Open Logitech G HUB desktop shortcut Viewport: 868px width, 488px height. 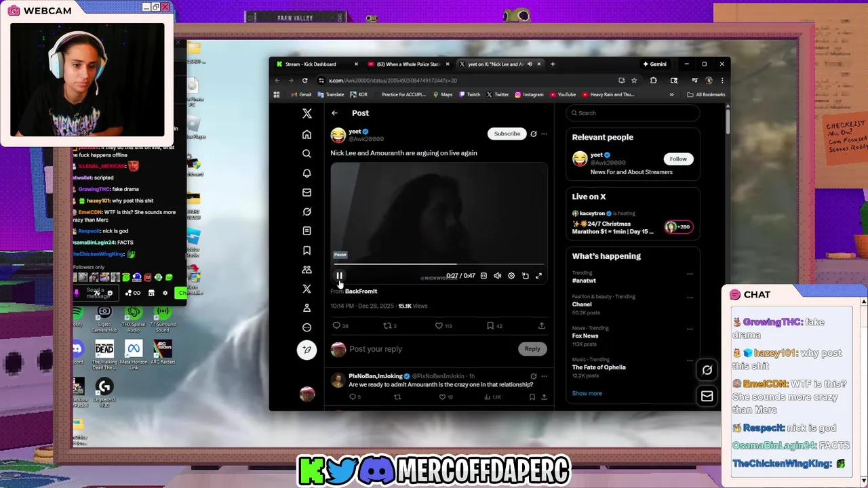(x=104, y=392)
